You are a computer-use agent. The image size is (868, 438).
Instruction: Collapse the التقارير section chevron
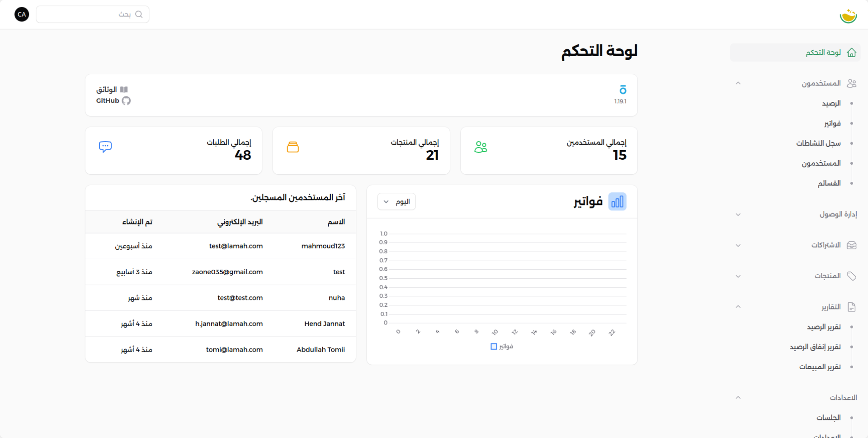(738, 307)
